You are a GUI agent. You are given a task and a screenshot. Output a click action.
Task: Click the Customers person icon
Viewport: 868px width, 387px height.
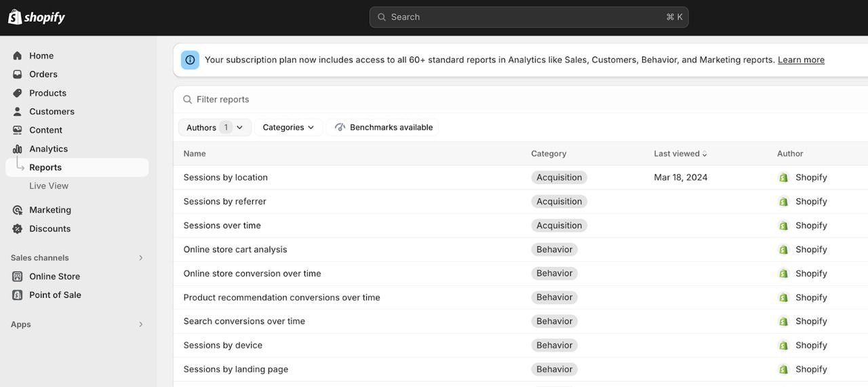[18, 111]
